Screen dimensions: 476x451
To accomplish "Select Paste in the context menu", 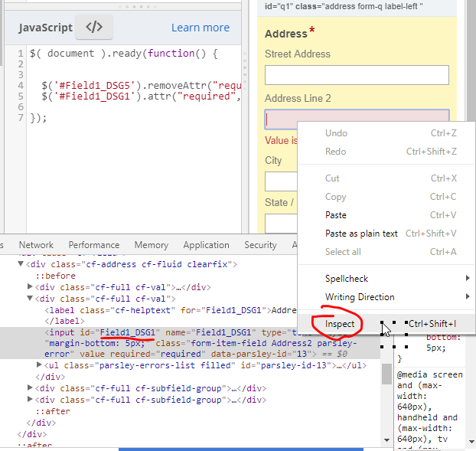I will coord(335,215).
